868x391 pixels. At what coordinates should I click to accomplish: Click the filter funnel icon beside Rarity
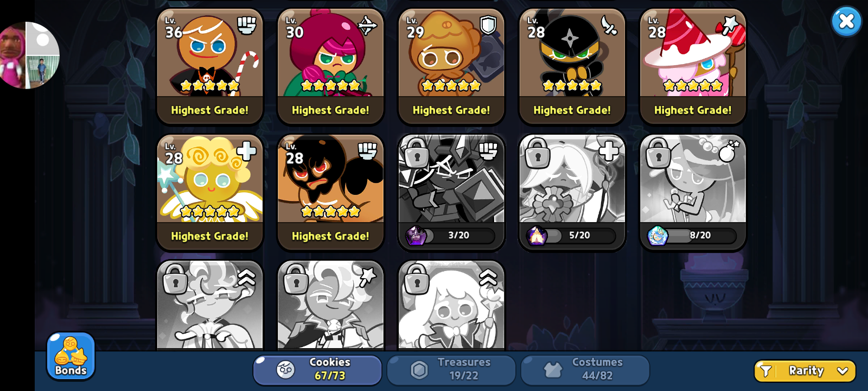766,371
